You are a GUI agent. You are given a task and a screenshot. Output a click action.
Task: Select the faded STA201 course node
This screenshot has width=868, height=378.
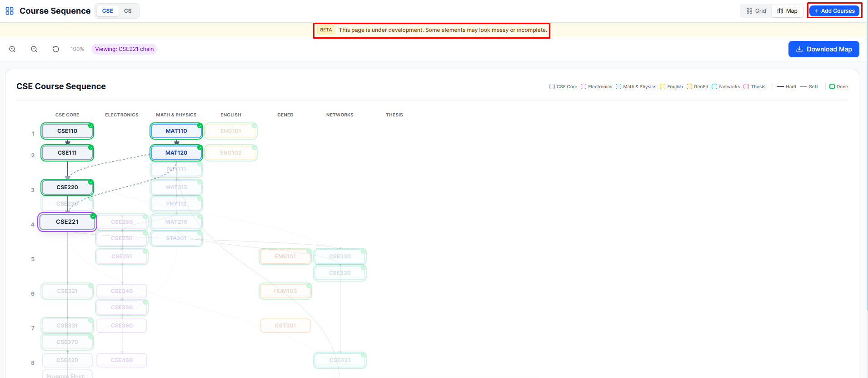[x=176, y=238]
